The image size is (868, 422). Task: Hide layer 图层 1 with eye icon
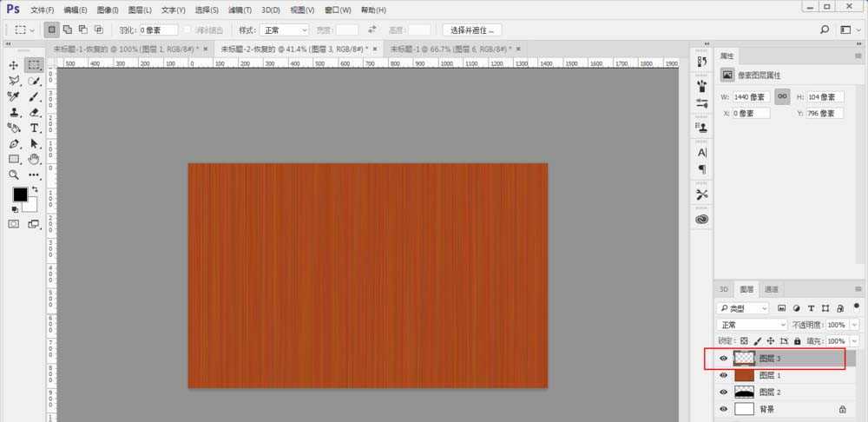point(724,375)
